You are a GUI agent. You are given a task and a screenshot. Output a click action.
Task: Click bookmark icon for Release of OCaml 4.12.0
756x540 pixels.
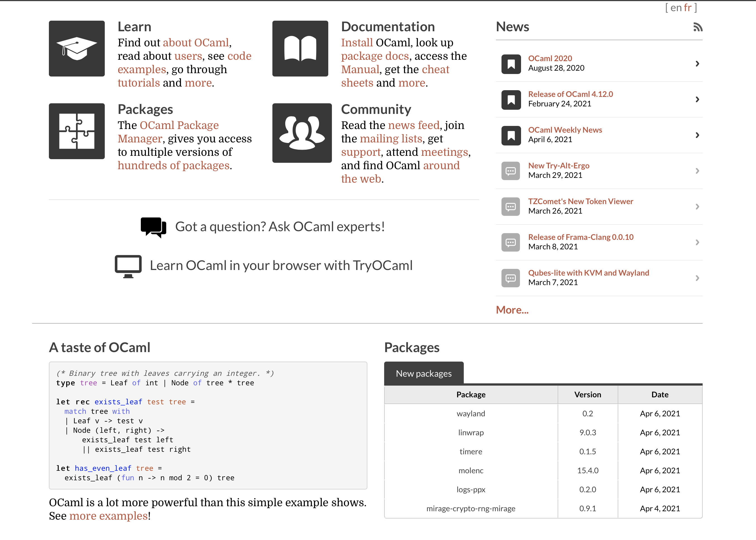(511, 100)
